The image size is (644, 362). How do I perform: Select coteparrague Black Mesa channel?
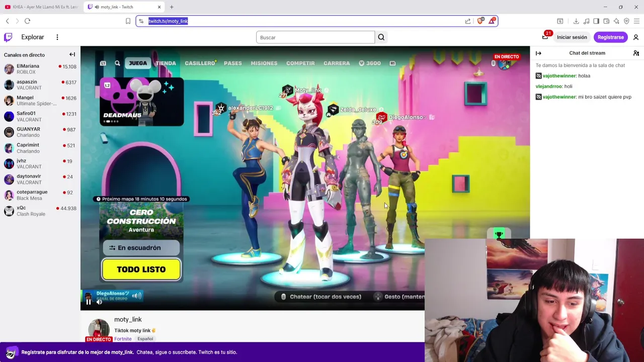(x=40, y=195)
